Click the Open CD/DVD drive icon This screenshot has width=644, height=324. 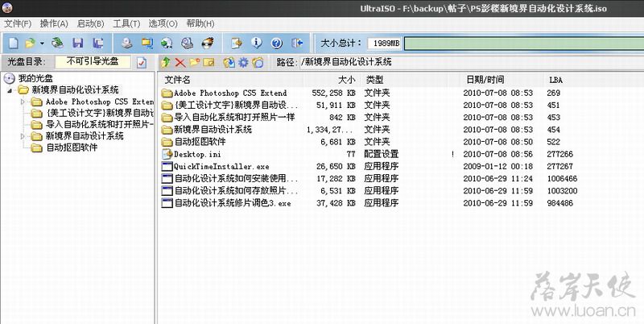pyautogui.click(x=57, y=43)
